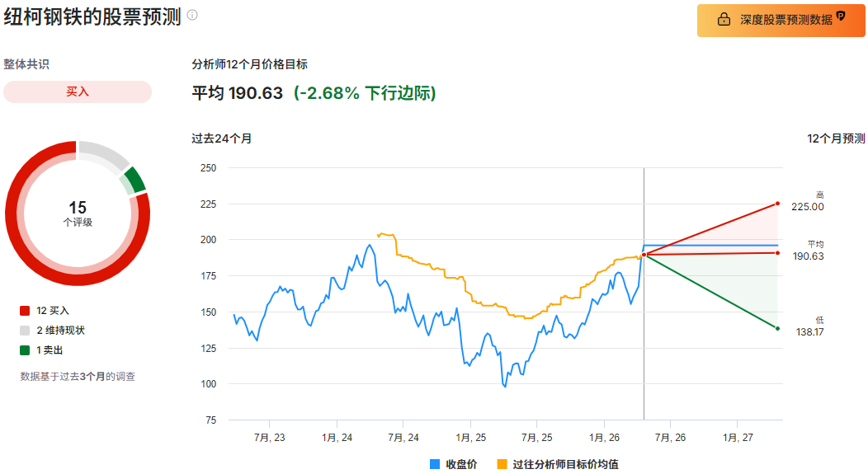Open 深度股票预测数据 premium button

pos(781,21)
